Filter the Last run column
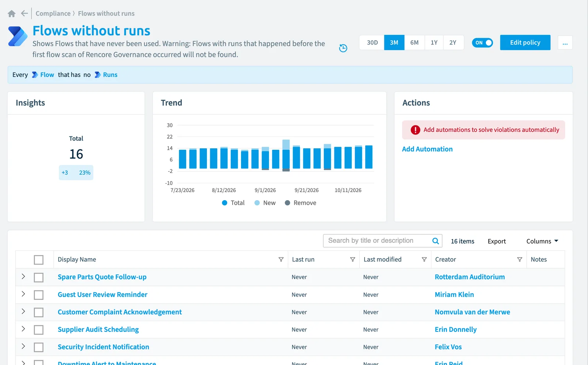 [353, 259]
